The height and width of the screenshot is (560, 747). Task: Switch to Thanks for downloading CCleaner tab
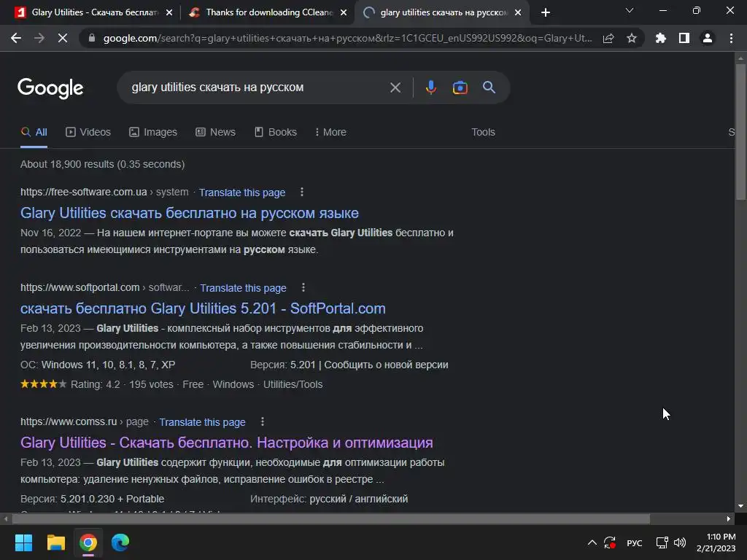269,12
